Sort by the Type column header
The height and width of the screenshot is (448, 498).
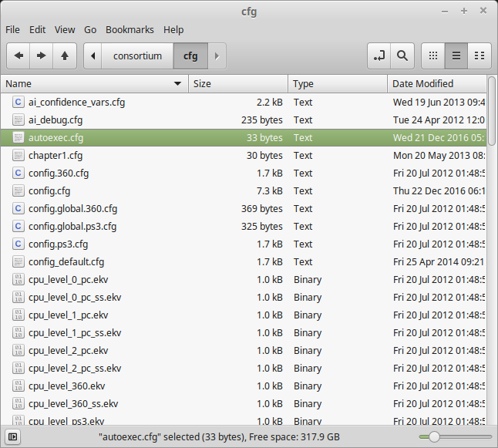(338, 84)
